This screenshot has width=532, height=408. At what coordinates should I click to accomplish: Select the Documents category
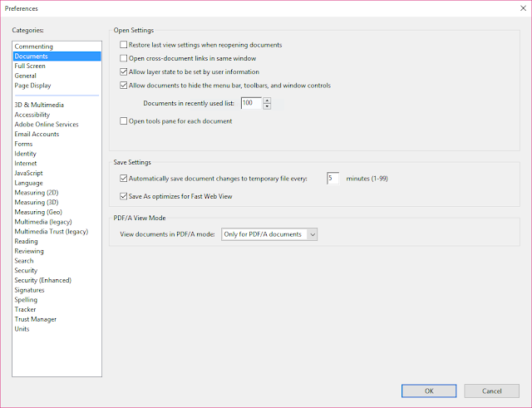[57, 57]
